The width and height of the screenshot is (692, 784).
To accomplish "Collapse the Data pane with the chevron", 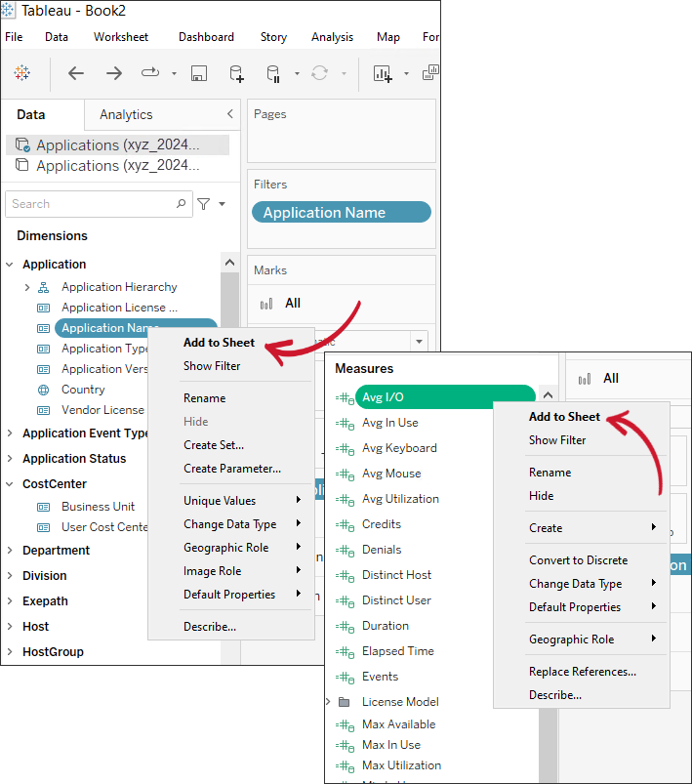I will click(230, 114).
